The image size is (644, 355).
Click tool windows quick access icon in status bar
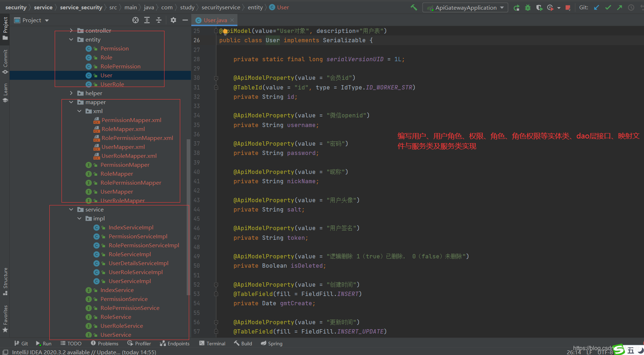[5, 352]
